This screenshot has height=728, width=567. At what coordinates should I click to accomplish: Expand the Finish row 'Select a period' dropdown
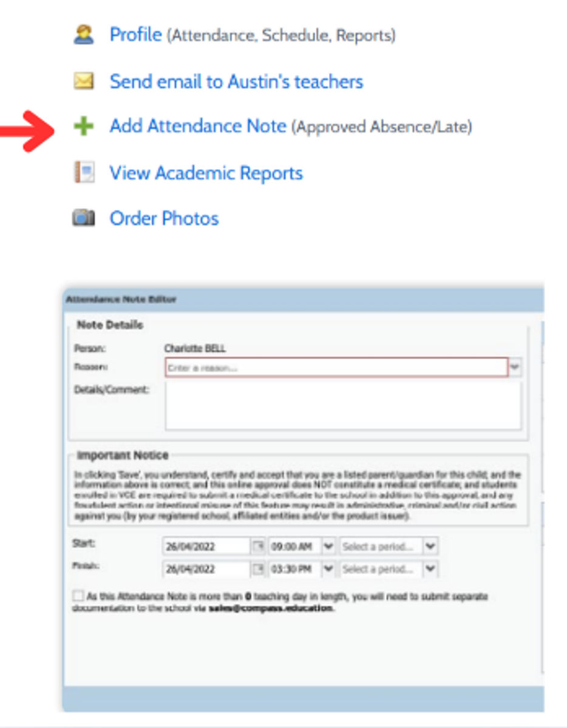click(430, 569)
